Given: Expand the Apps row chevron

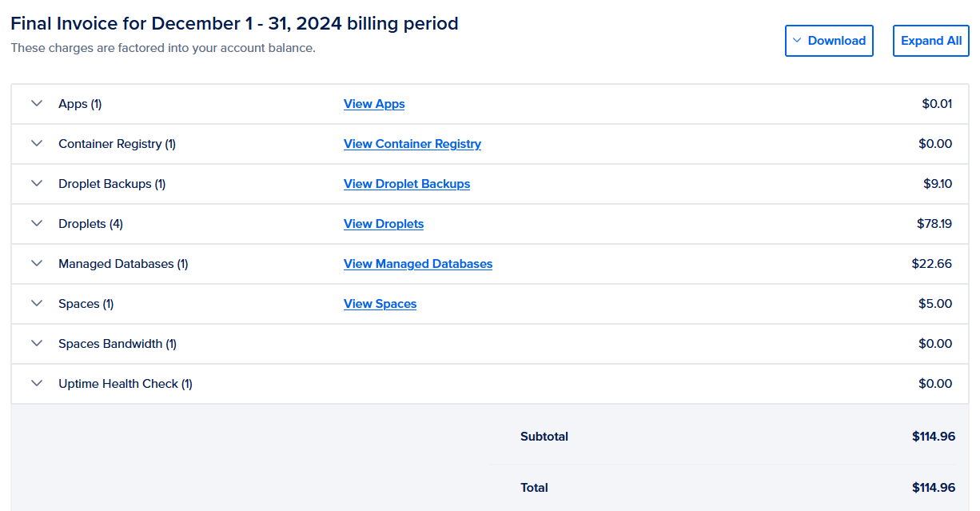Looking at the screenshot, I should (36, 104).
